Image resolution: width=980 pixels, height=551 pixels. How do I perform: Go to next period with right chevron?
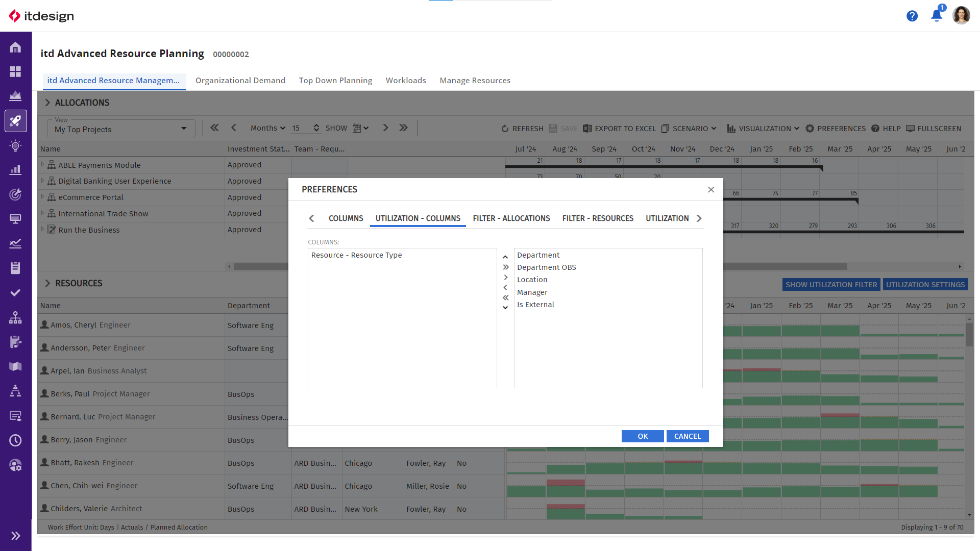click(386, 128)
